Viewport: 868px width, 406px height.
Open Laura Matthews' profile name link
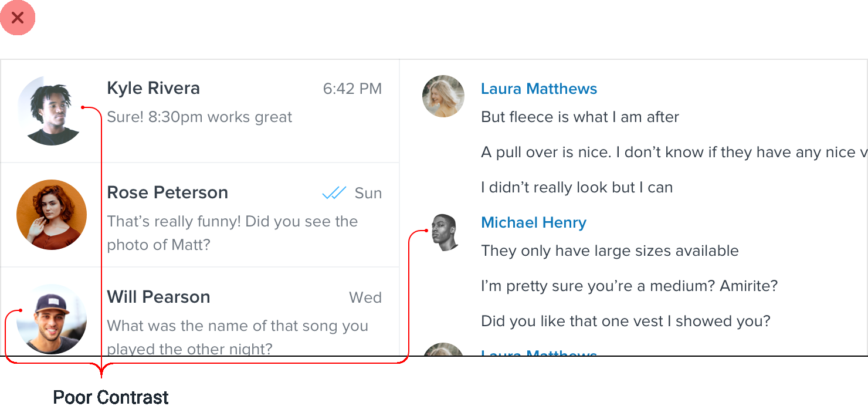pos(538,89)
